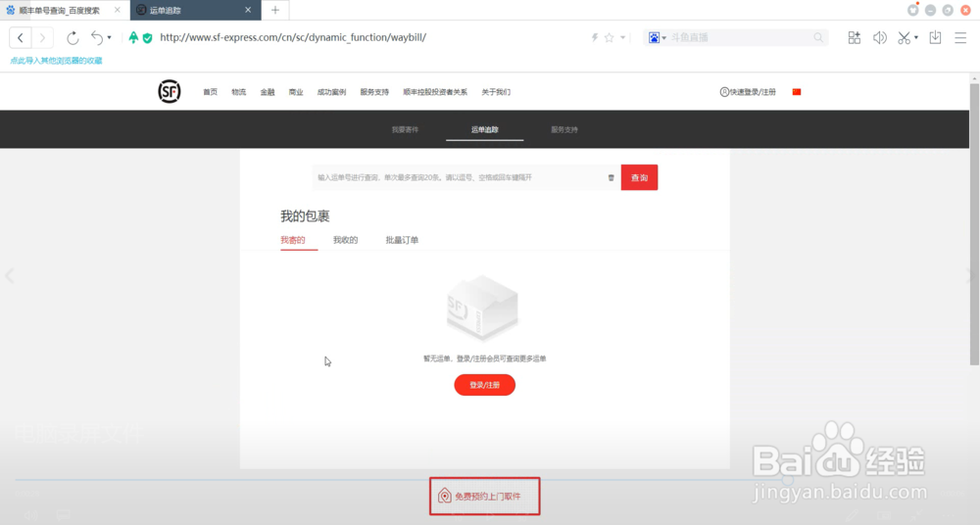Click the undo/restore closed tab arrow icon
Viewport: 980px width, 525px height.
(x=97, y=37)
